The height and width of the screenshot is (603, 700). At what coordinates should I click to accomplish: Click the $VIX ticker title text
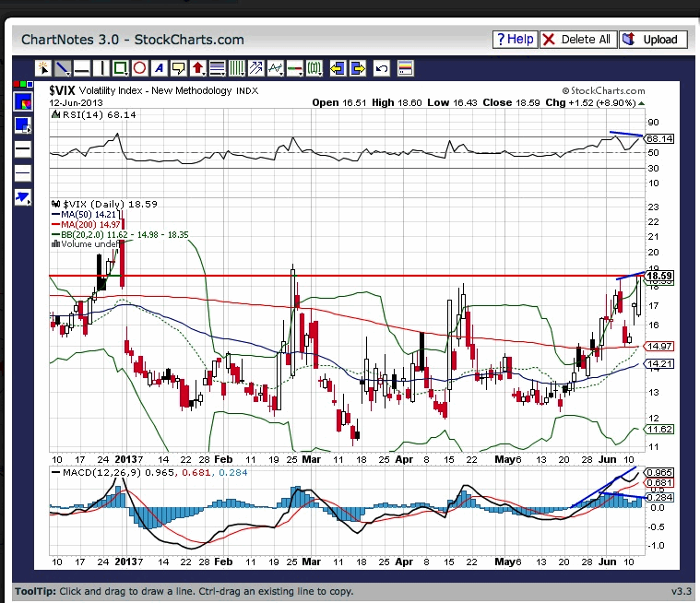(62, 90)
